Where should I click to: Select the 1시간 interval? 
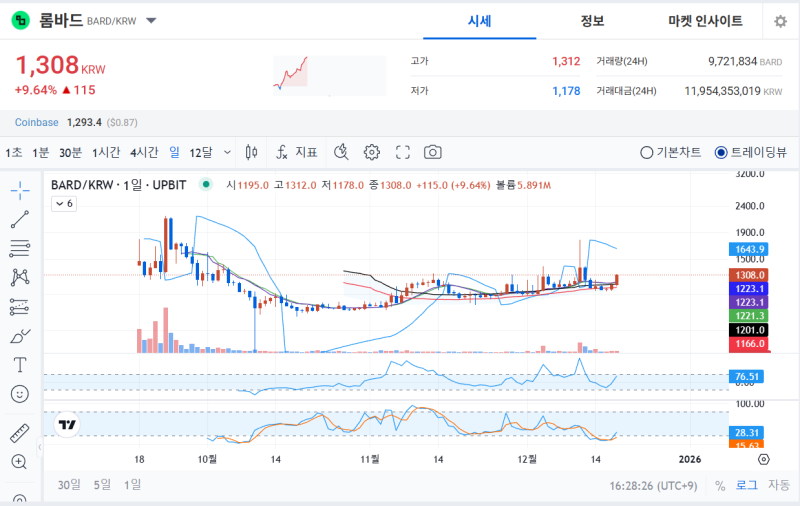tap(106, 152)
